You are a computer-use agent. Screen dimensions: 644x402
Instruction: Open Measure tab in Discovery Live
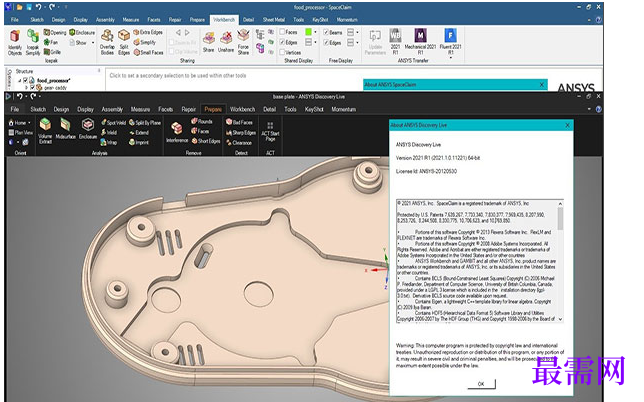click(140, 109)
